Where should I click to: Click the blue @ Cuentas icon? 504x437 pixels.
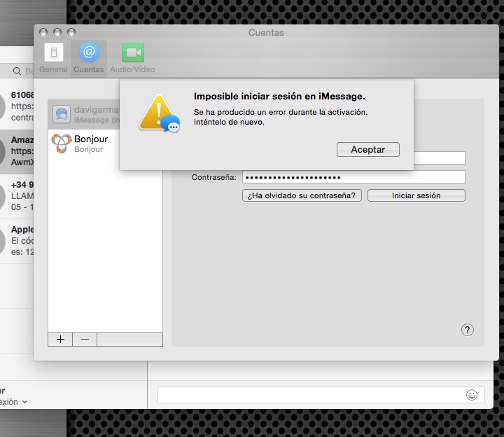(x=89, y=52)
